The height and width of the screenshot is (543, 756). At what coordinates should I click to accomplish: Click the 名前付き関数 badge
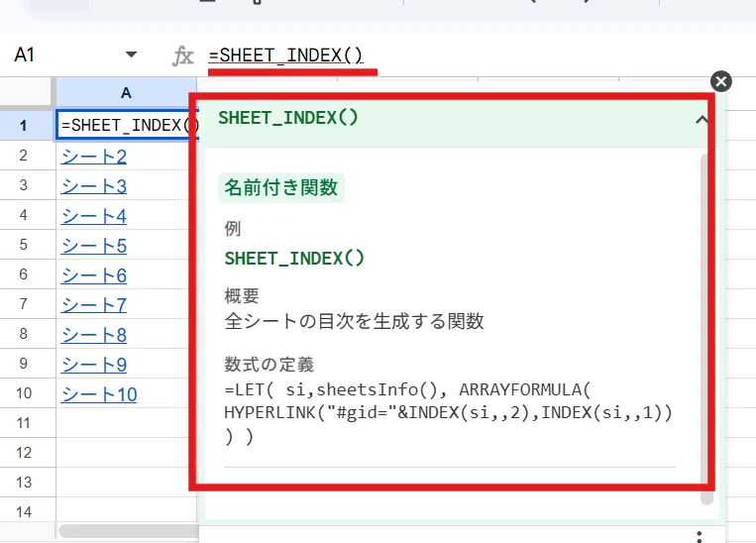point(281,187)
